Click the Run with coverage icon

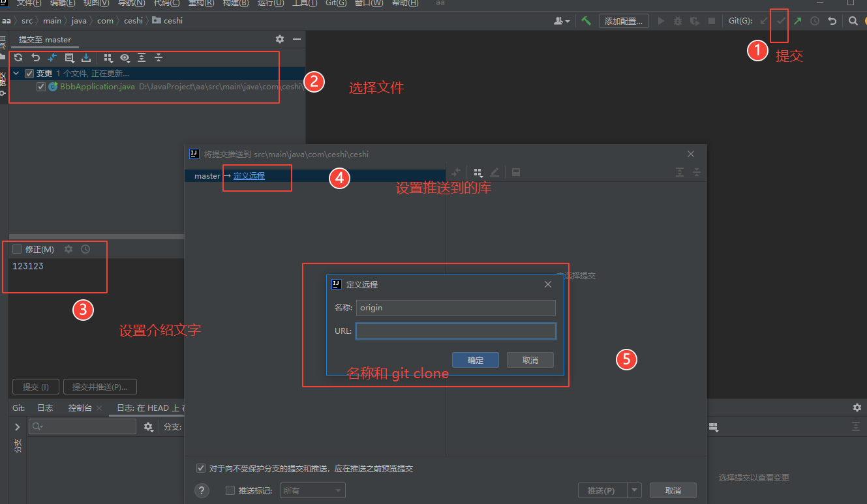695,21
